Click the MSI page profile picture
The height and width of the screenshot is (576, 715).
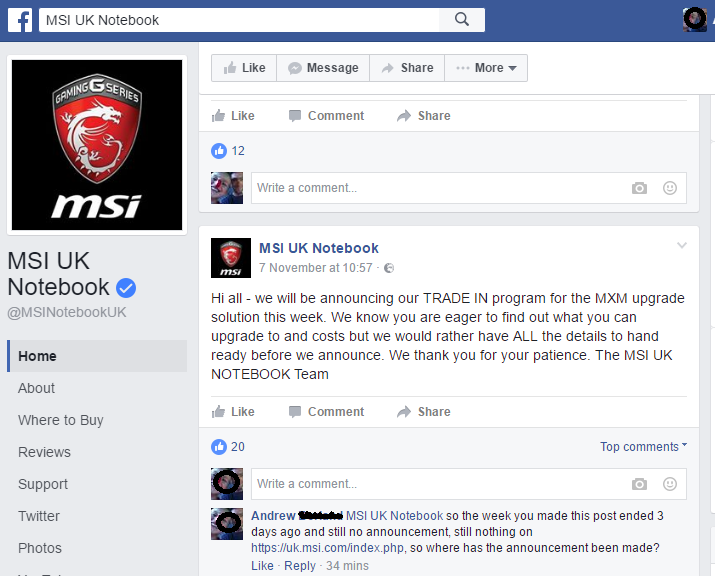(x=97, y=145)
